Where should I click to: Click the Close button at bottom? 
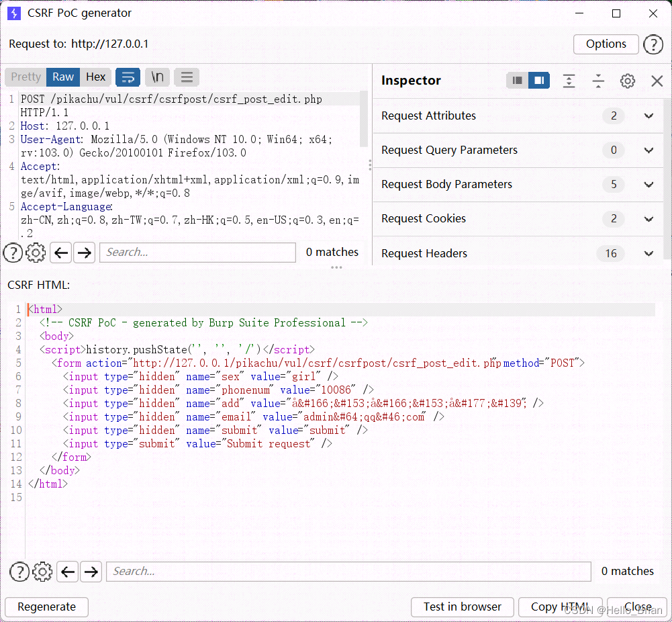click(x=637, y=607)
